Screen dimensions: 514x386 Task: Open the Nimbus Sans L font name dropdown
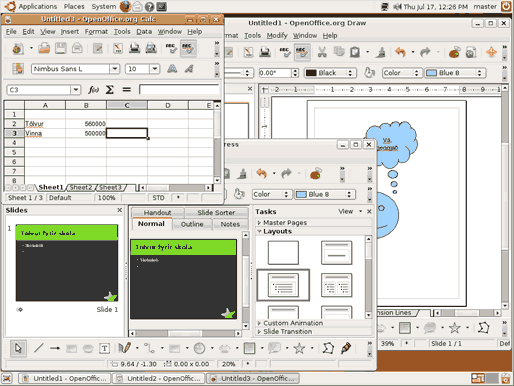click(115, 69)
